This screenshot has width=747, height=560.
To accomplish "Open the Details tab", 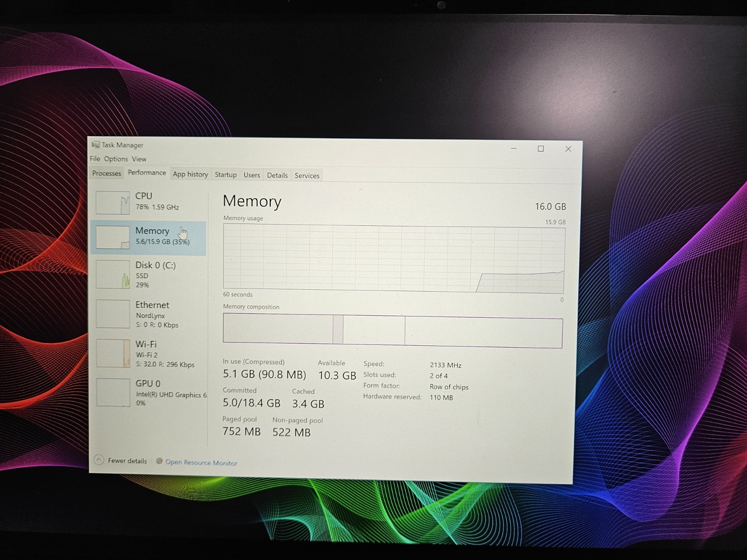I will [277, 175].
